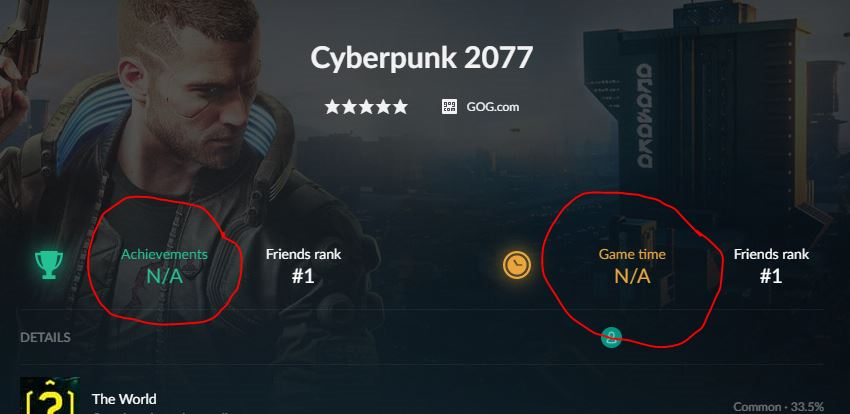Click the small teal user avatar icon
Viewport: 850px width, 414px height.
tap(611, 338)
